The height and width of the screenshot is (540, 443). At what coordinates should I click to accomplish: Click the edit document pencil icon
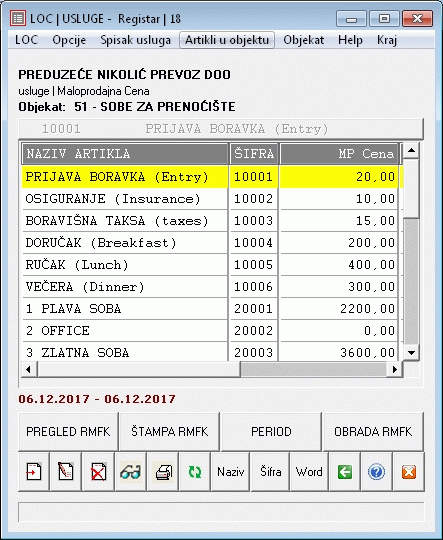(x=66, y=472)
